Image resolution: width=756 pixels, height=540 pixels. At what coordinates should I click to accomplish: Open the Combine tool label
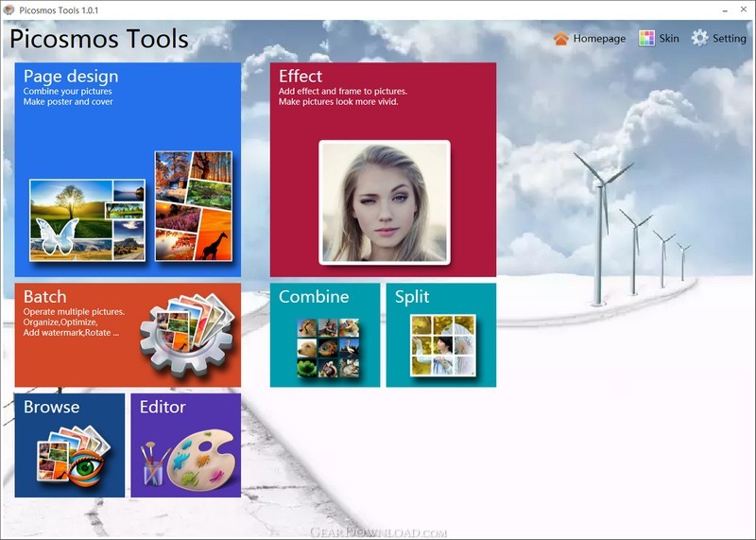pos(314,297)
